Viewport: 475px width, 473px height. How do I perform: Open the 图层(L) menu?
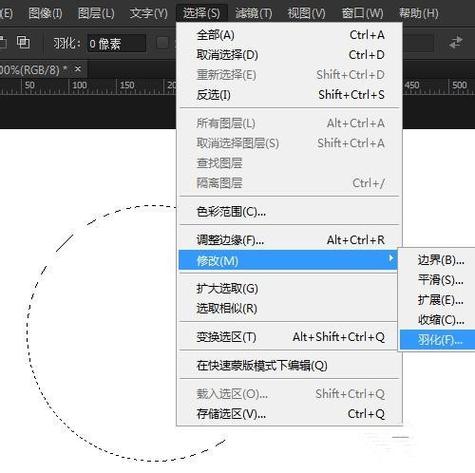click(96, 14)
